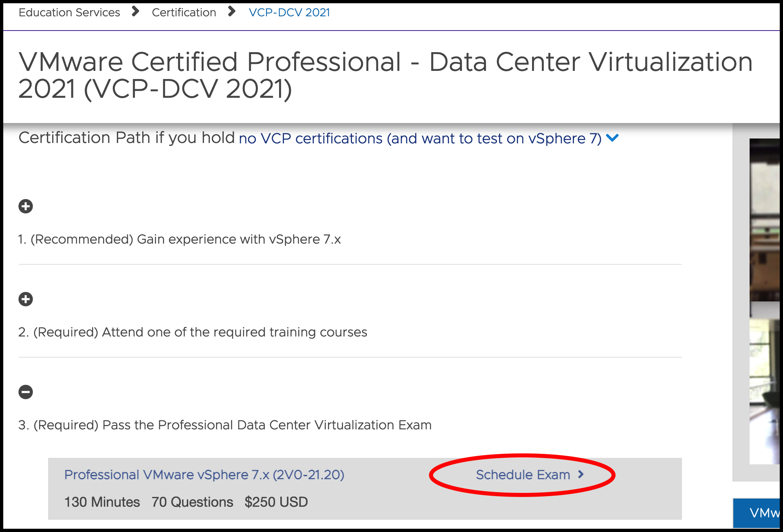This screenshot has height=532, width=783.
Task: Click the arrow icon beside Schedule Exam
Action: [581, 474]
